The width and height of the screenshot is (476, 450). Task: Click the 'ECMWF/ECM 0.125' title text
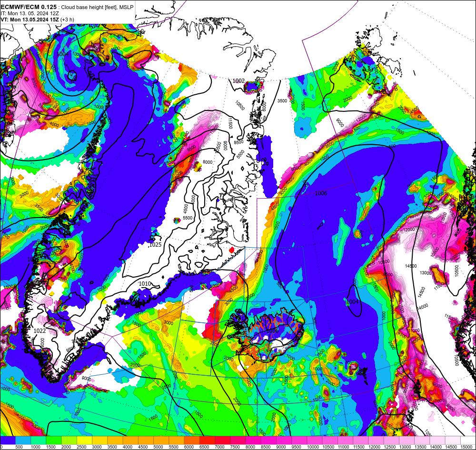(x=29, y=7)
